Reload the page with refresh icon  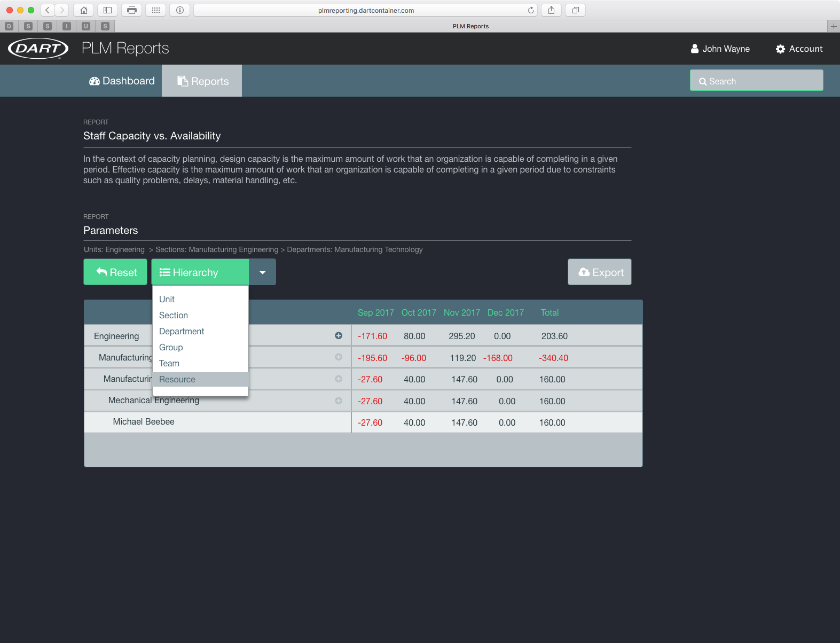coord(531,10)
